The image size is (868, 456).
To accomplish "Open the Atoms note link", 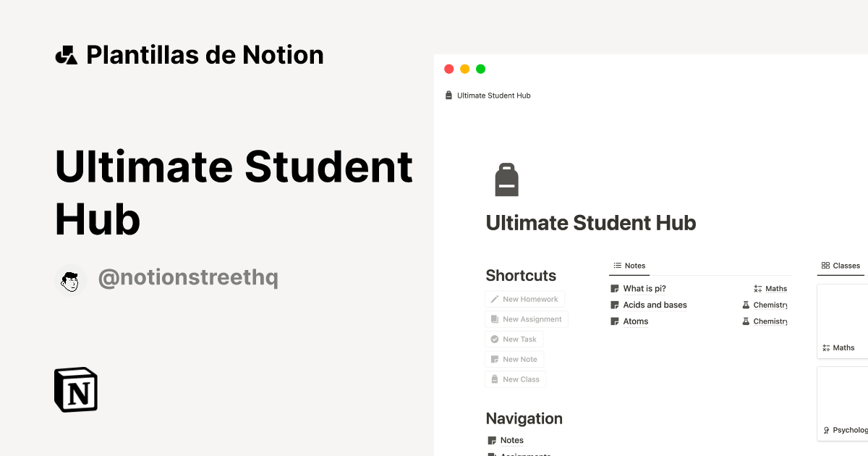I will [x=635, y=321].
